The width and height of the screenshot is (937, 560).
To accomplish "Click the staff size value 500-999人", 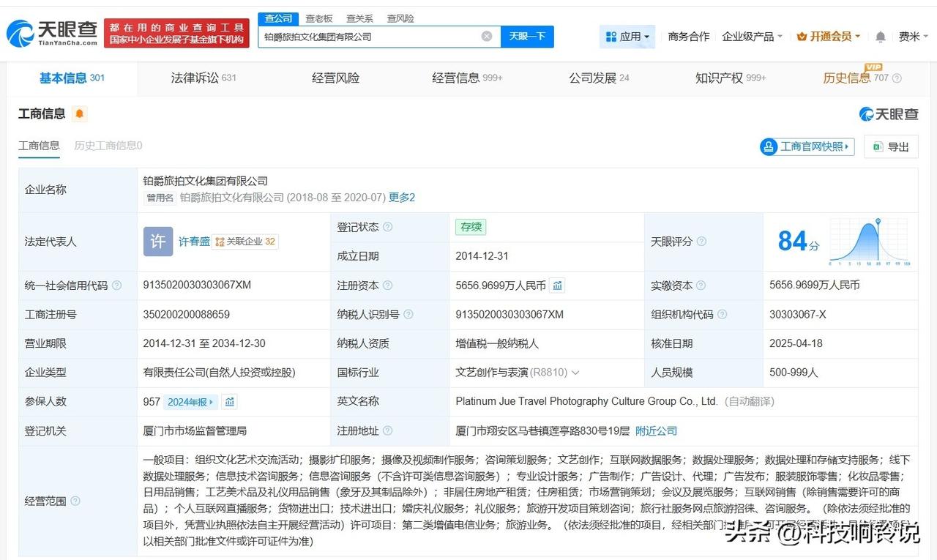I will click(x=794, y=373).
